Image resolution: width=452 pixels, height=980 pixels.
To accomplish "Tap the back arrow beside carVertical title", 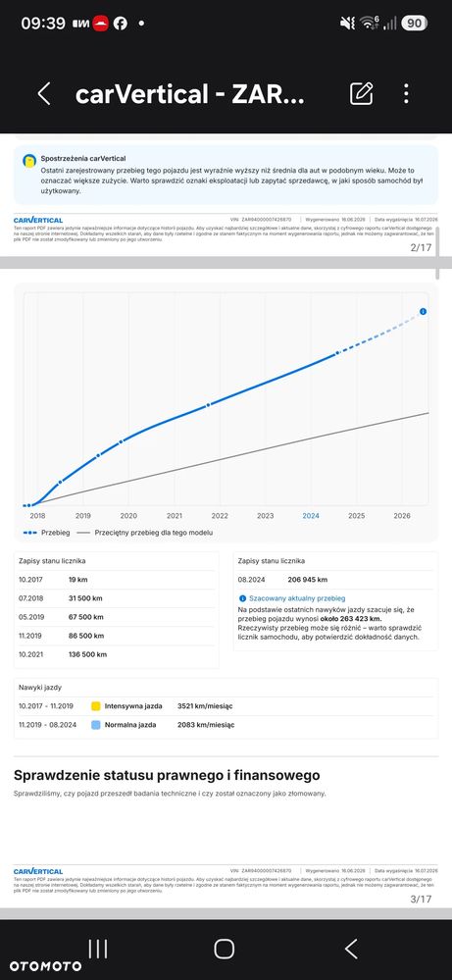I will pyautogui.click(x=44, y=94).
